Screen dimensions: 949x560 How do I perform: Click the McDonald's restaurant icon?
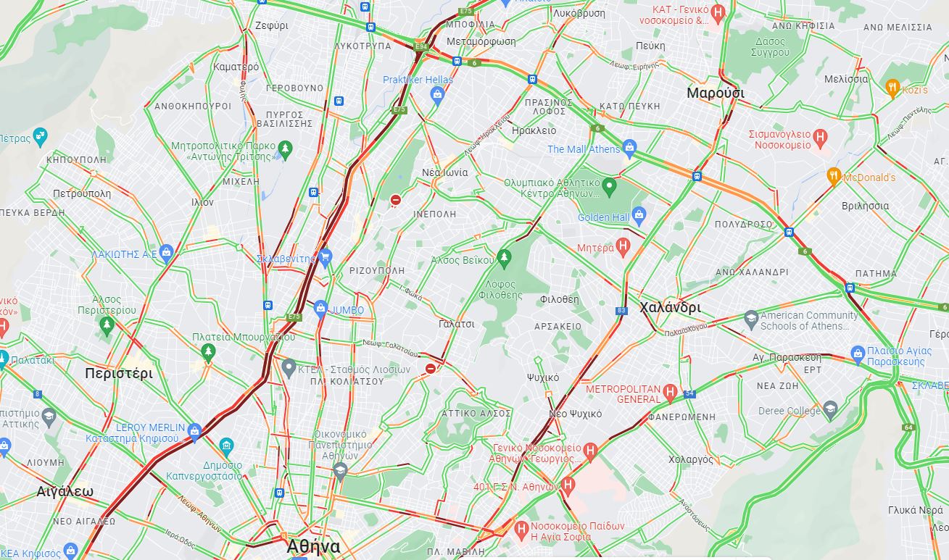(x=834, y=175)
